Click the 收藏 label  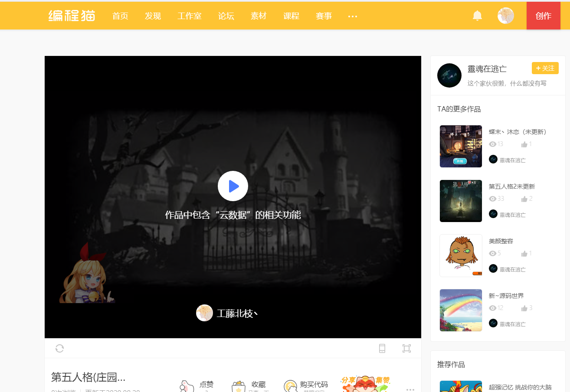click(259, 384)
